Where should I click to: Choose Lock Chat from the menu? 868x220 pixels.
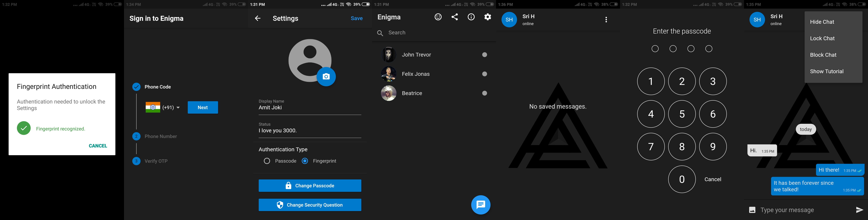[822, 38]
